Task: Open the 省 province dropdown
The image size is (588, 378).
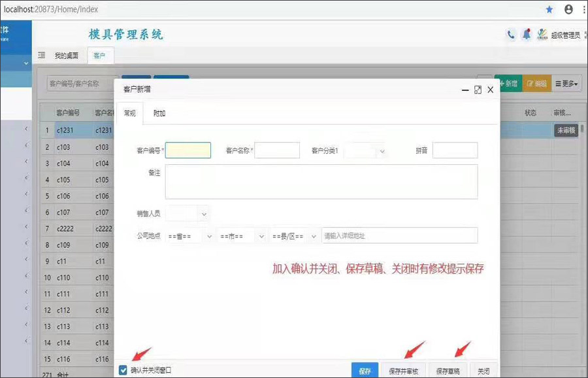Action: [x=190, y=235]
